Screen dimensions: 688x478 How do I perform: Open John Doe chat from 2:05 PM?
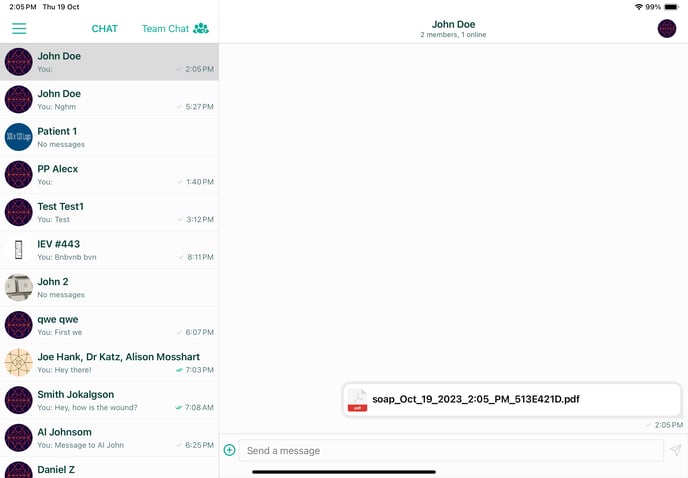(x=109, y=62)
